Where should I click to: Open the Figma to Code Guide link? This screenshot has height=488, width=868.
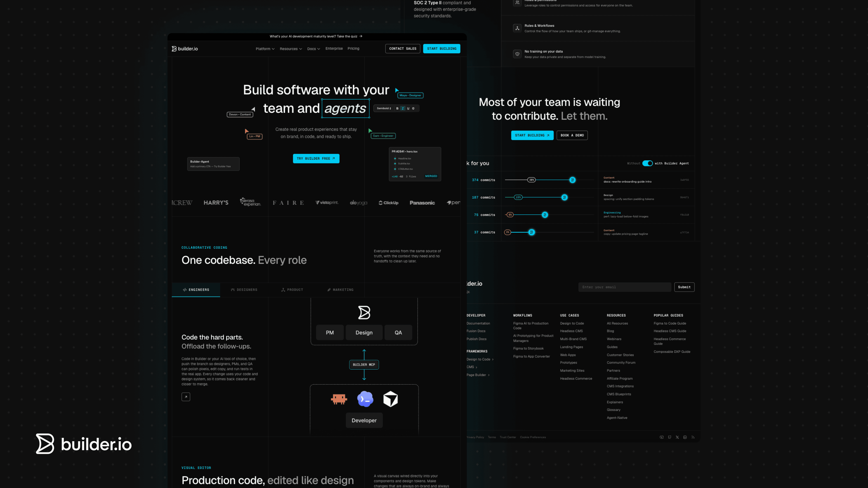(x=670, y=323)
